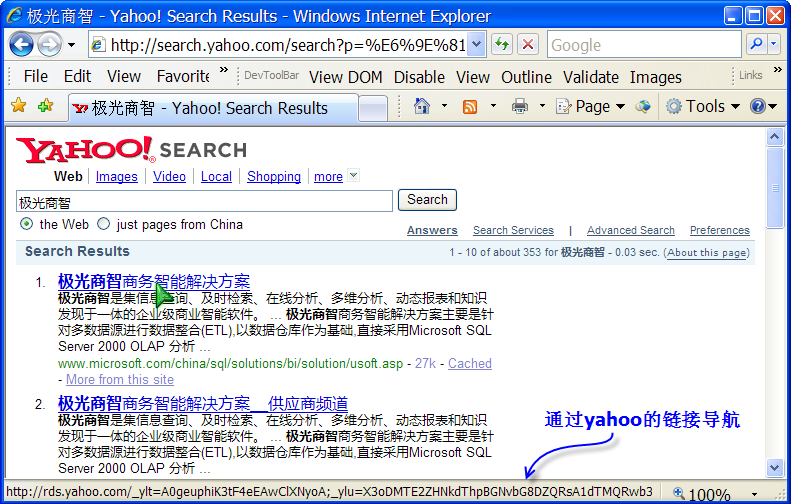
Task: Open the recent pages dropdown next to Forward
Action: [72, 45]
